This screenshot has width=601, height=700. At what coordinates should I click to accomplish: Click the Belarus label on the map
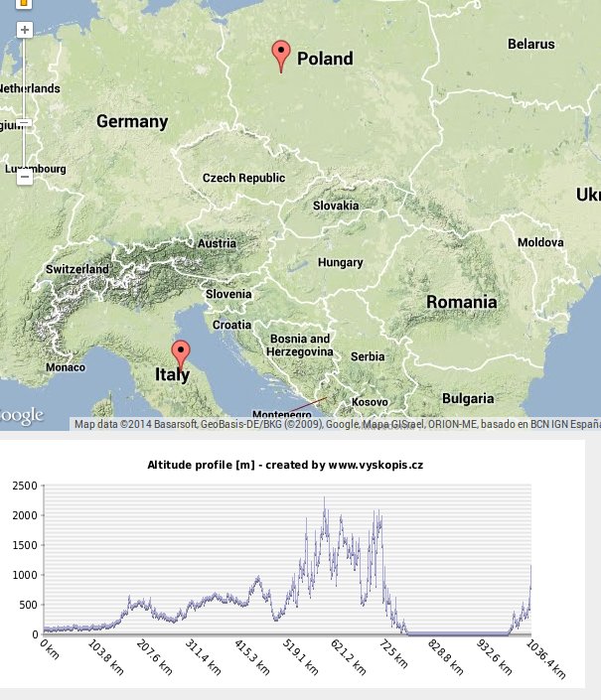pyautogui.click(x=530, y=45)
